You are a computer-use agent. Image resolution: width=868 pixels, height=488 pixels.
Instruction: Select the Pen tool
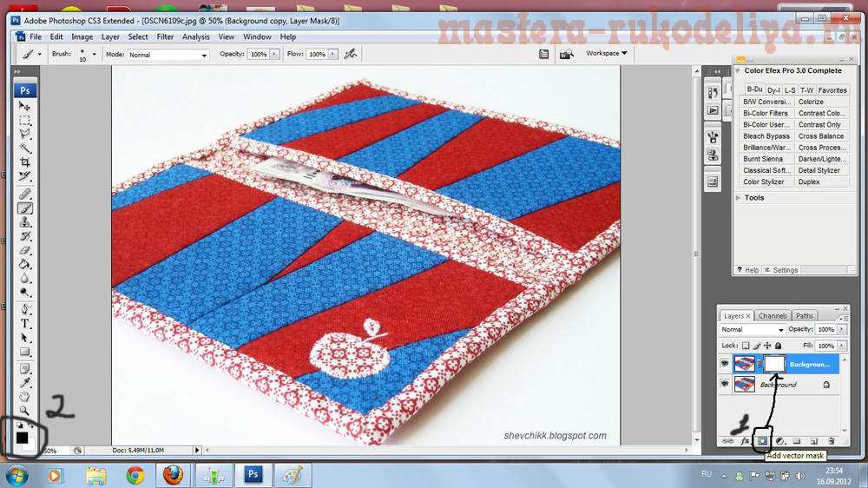(x=24, y=310)
